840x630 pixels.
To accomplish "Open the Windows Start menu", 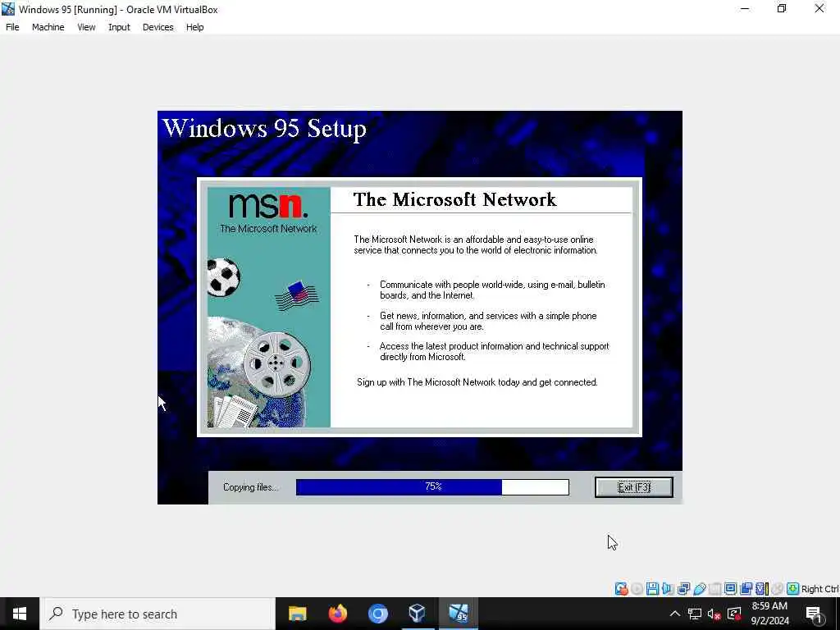I will 20,614.
